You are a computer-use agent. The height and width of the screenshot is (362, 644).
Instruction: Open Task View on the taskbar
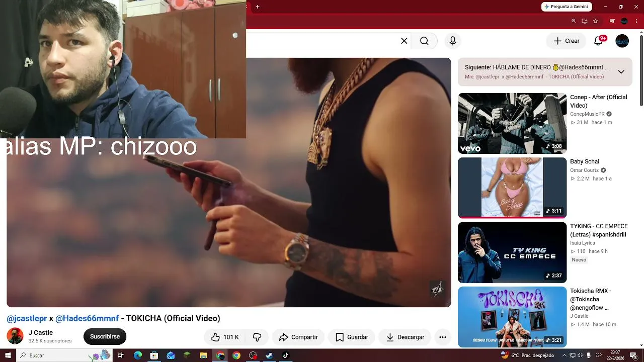coord(121,355)
